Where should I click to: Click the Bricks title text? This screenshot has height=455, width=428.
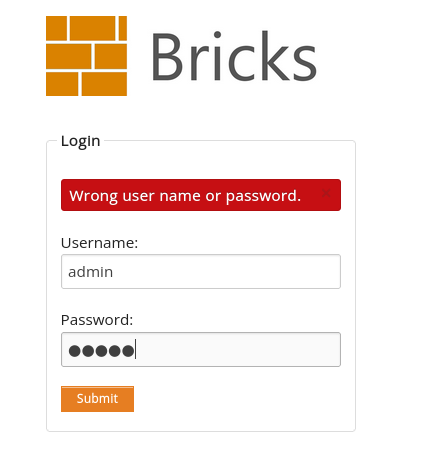234,56
